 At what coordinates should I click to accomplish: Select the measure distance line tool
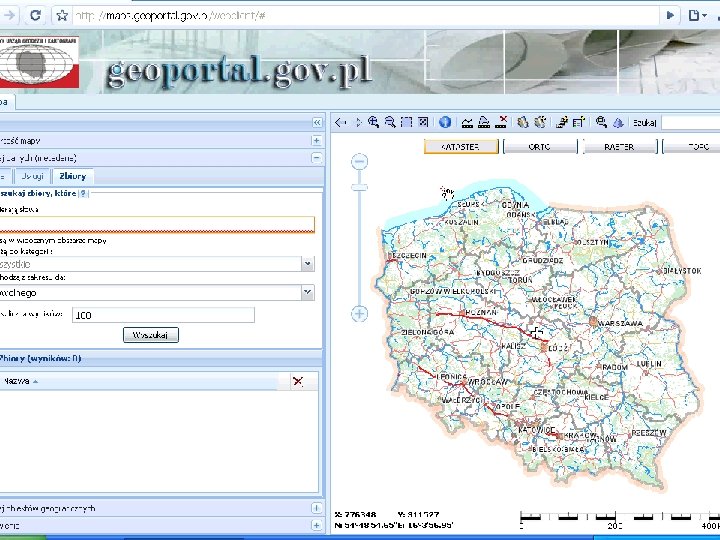coord(467,122)
